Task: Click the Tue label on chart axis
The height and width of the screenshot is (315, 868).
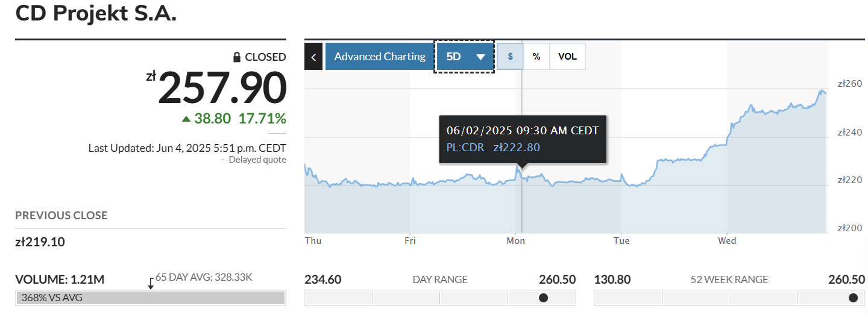Action: (x=621, y=241)
